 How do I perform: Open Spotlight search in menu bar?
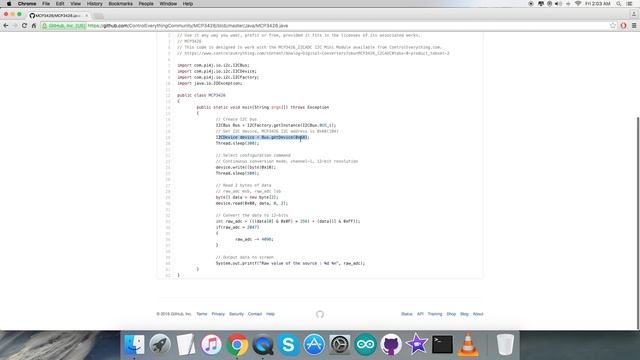coord(619,4)
